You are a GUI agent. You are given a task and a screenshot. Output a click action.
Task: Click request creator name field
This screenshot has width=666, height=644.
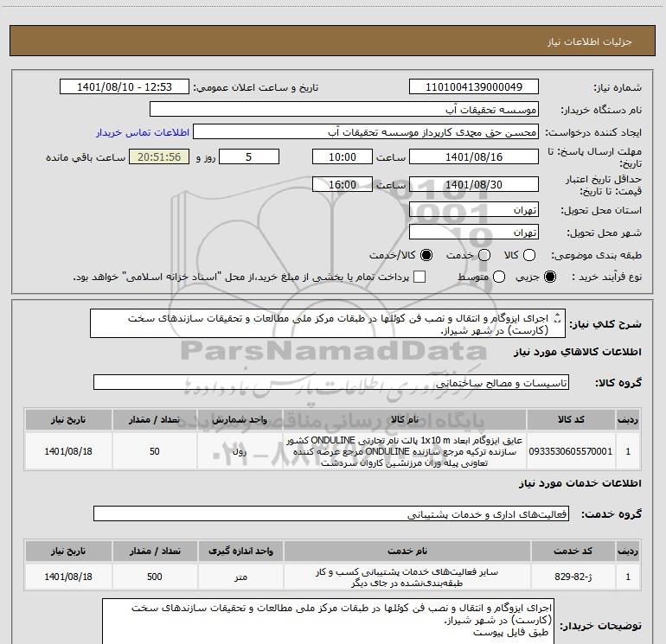pyautogui.click(x=366, y=132)
